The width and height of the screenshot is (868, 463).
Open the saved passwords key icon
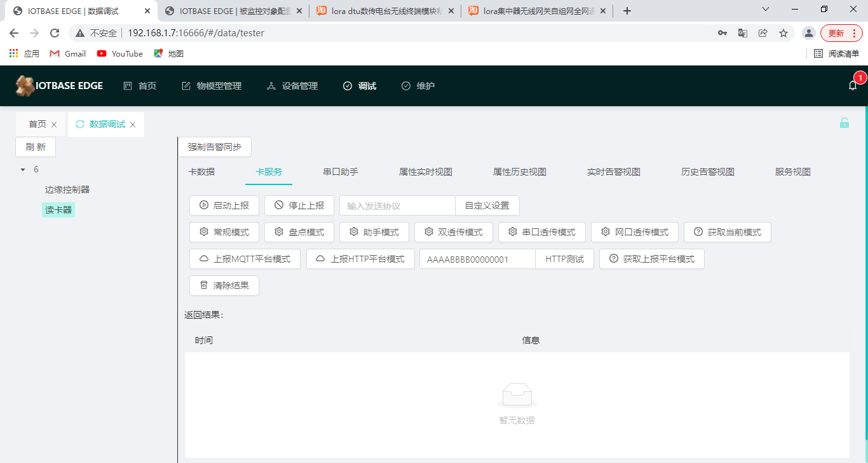pyautogui.click(x=722, y=33)
